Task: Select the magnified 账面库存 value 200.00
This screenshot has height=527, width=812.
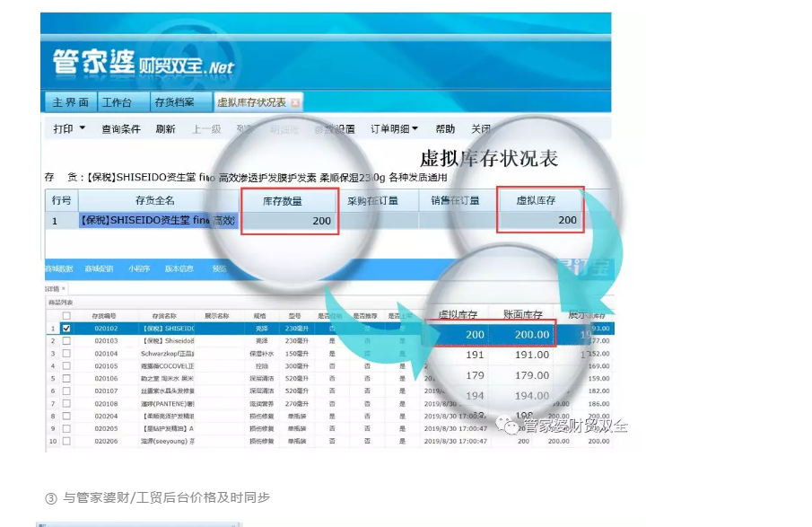Action: tap(532, 335)
